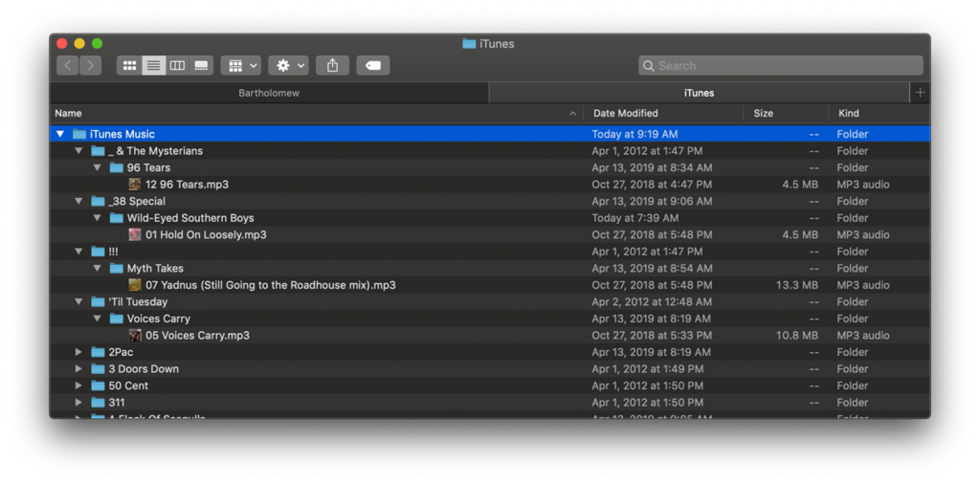Open the Action gear dropdown menu
Image resolution: width=980 pixels, height=484 pixels.
(x=288, y=66)
